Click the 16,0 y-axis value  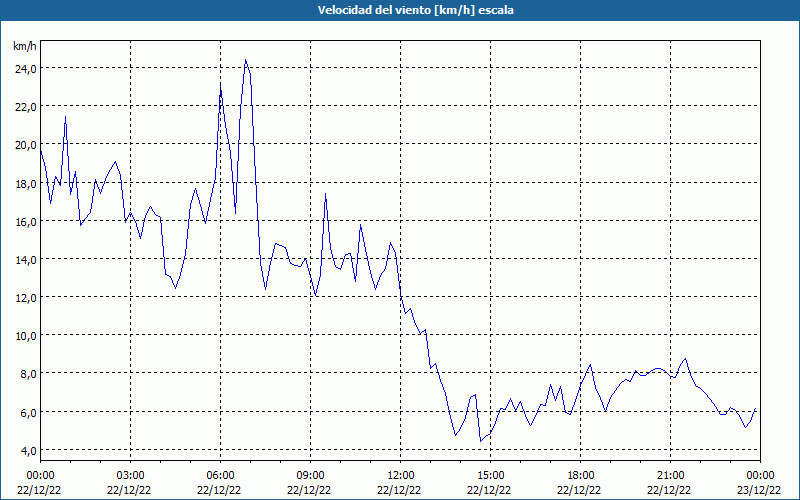click(26, 221)
